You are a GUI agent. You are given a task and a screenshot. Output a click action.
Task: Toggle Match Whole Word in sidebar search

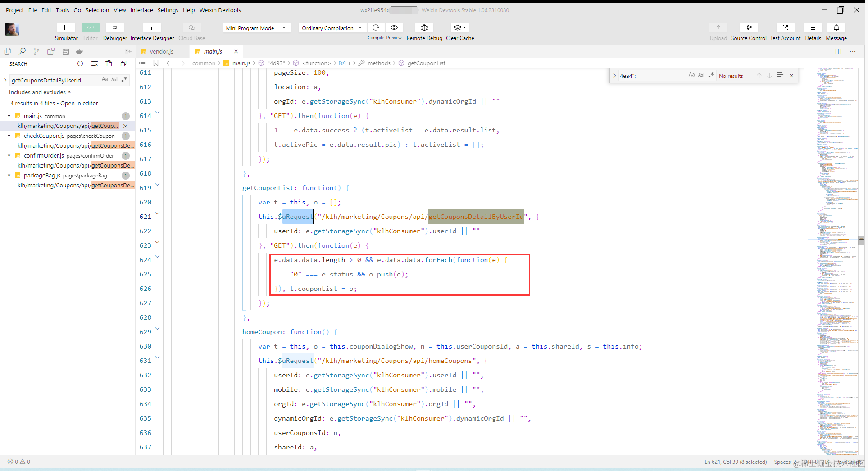pos(114,79)
